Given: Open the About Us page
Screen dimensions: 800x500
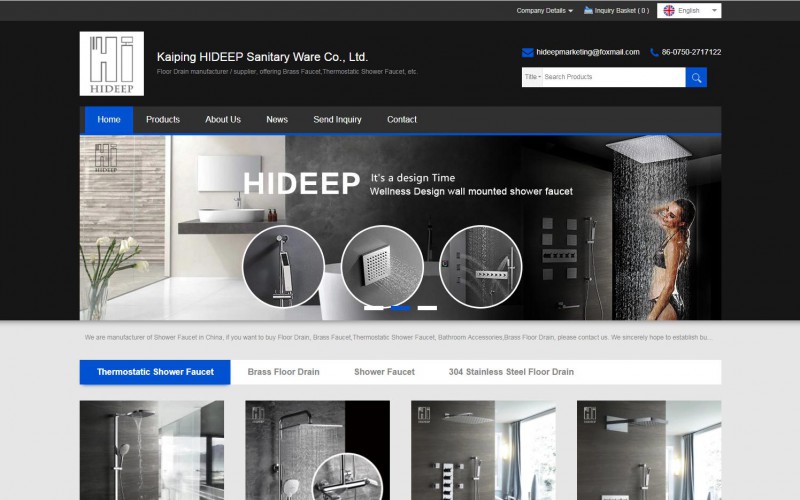Looking at the screenshot, I should point(223,120).
